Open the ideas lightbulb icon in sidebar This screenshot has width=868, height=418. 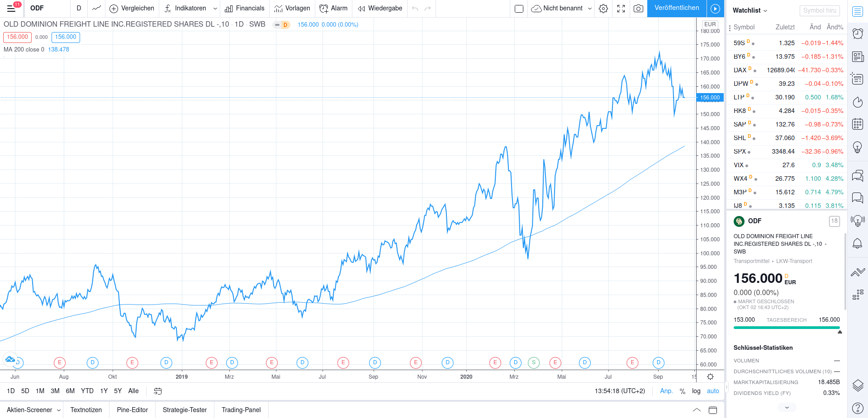(858, 147)
